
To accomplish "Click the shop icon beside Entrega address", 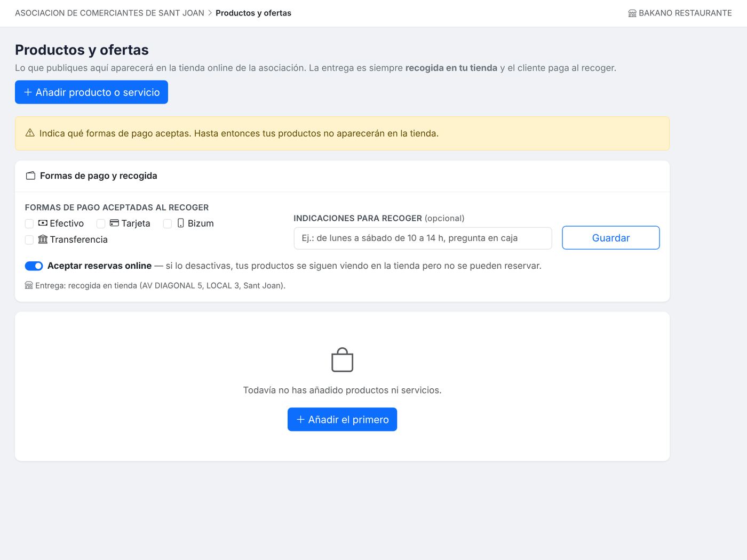I will click(29, 285).
